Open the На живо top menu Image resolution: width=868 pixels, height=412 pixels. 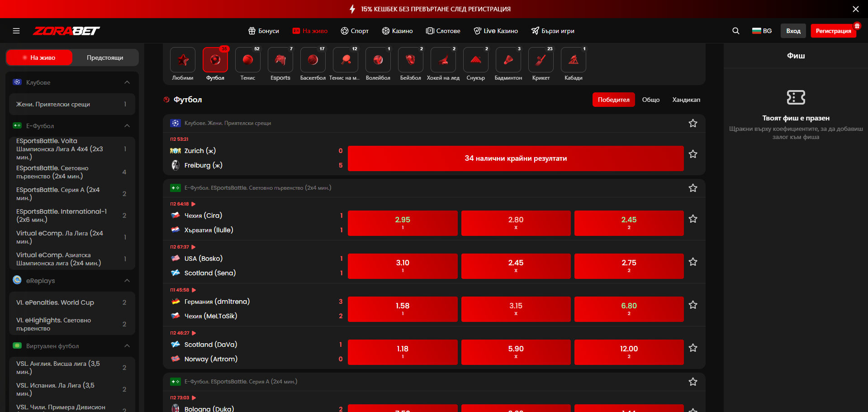tap(310, 31)
